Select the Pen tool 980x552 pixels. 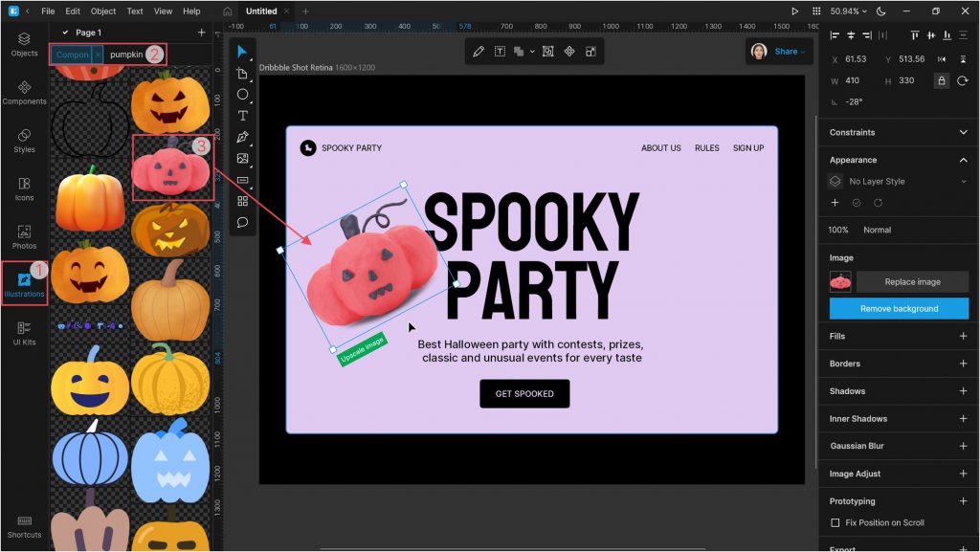click(242, 137)
